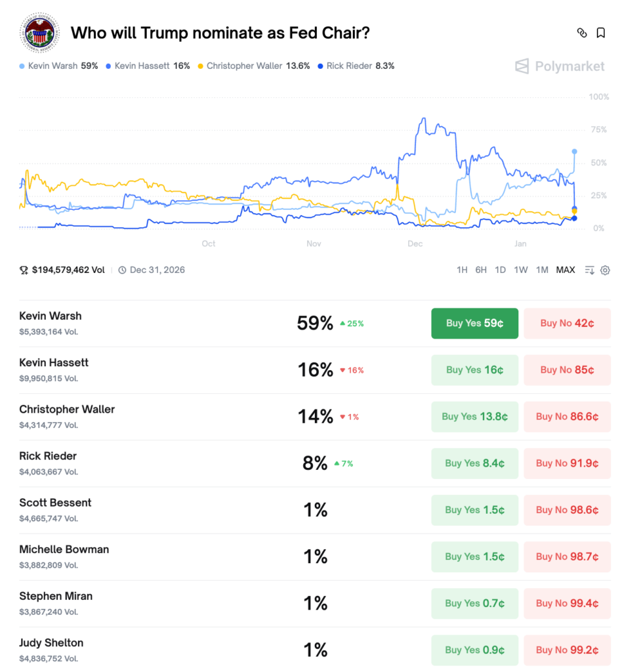Expand the Scott Bessent market row
622x672 pixels.
(x=55, y=503)
